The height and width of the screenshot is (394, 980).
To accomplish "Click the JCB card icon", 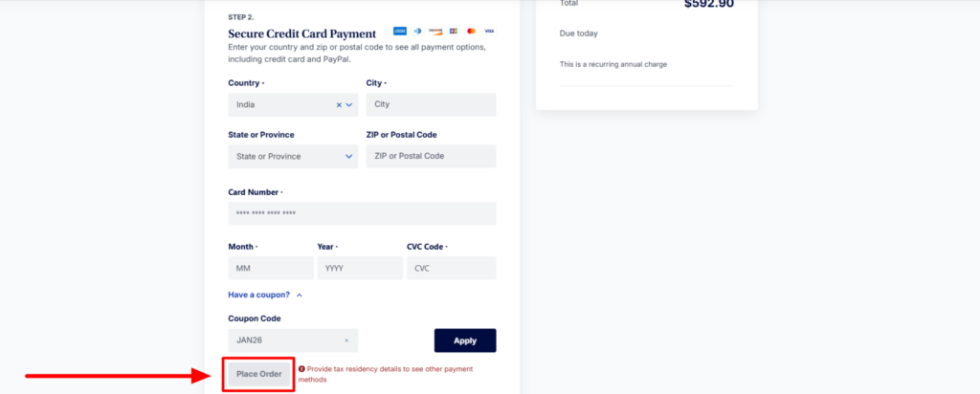I will click(x=453, y=32).
